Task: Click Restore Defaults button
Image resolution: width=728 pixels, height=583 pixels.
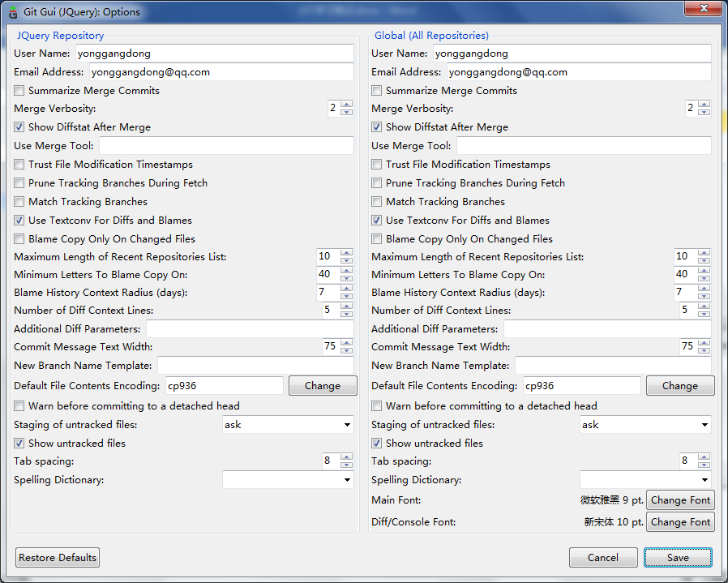Action: 58,557
